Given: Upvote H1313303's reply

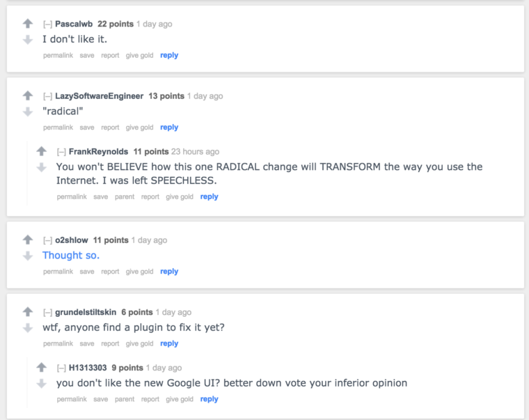Looking at the screenshot, I should [42, 367].
